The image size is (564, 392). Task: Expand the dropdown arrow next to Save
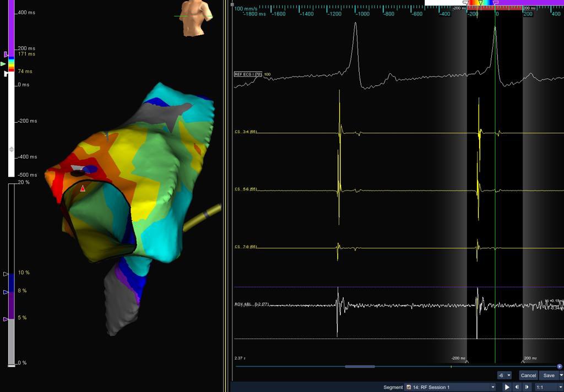(x=561, y=375)
